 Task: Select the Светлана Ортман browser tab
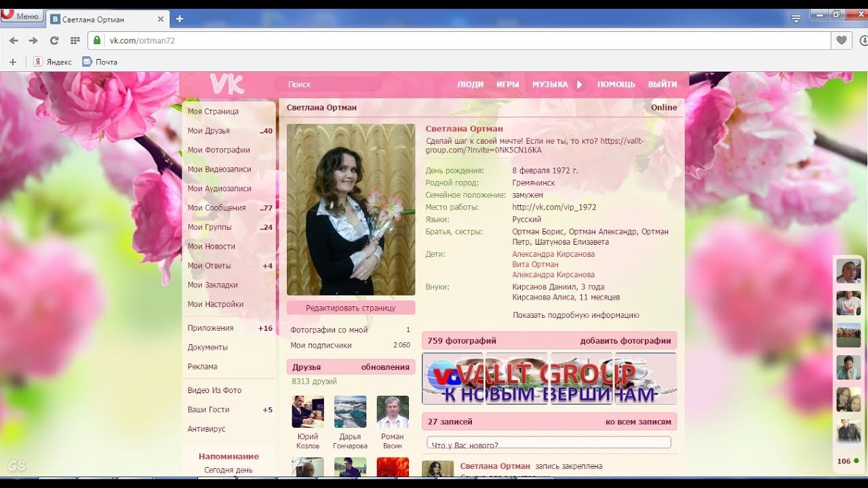pyautogui.click(x=107, y=19)
